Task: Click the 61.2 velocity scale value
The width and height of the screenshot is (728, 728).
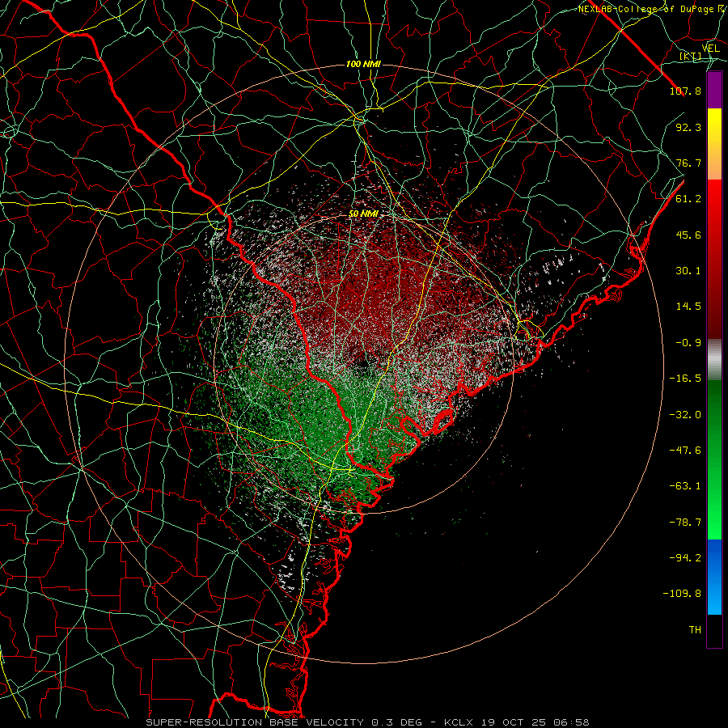Action: pos(688,199)
